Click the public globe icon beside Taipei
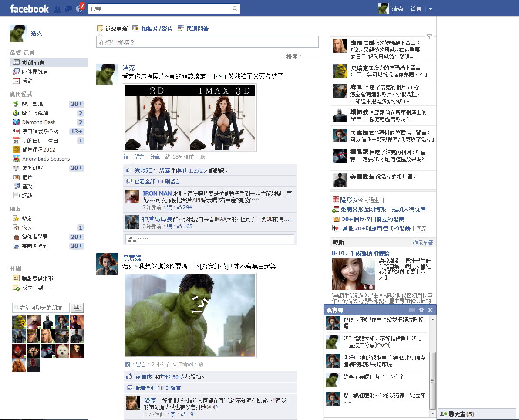Screen dimensions: 519x420 [201, 365]
